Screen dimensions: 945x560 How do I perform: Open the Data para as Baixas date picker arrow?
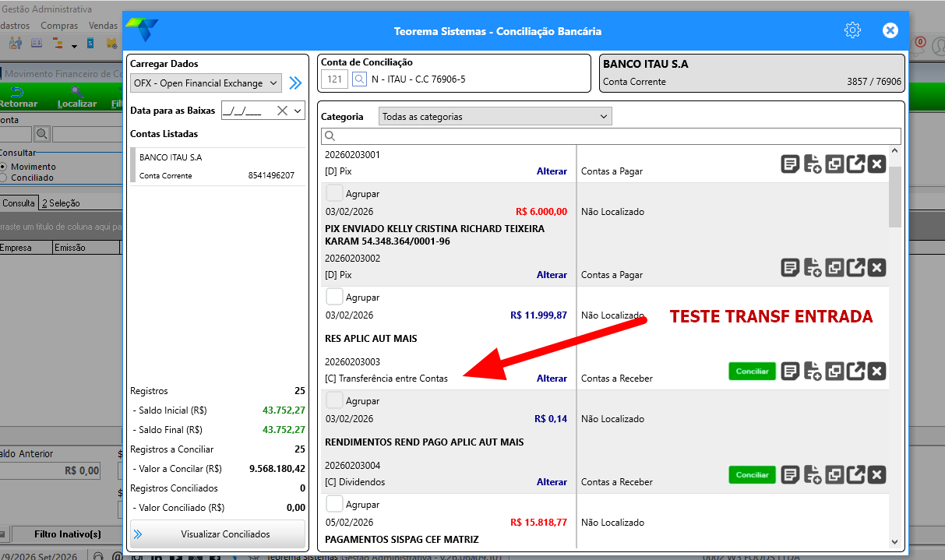coord(298,111)
